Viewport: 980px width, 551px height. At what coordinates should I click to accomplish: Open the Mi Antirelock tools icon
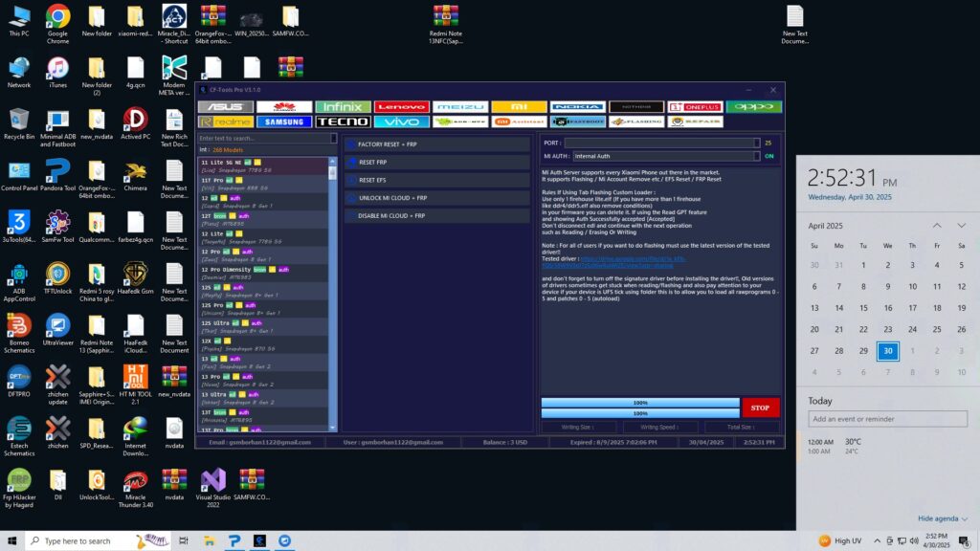pyautogui.click(x=520, y=121)
